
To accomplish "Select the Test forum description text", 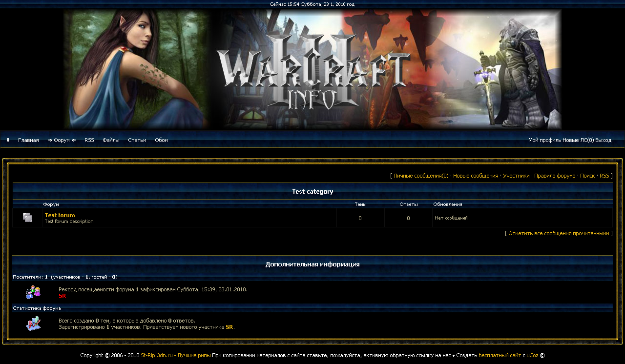I will coord(69,222).
